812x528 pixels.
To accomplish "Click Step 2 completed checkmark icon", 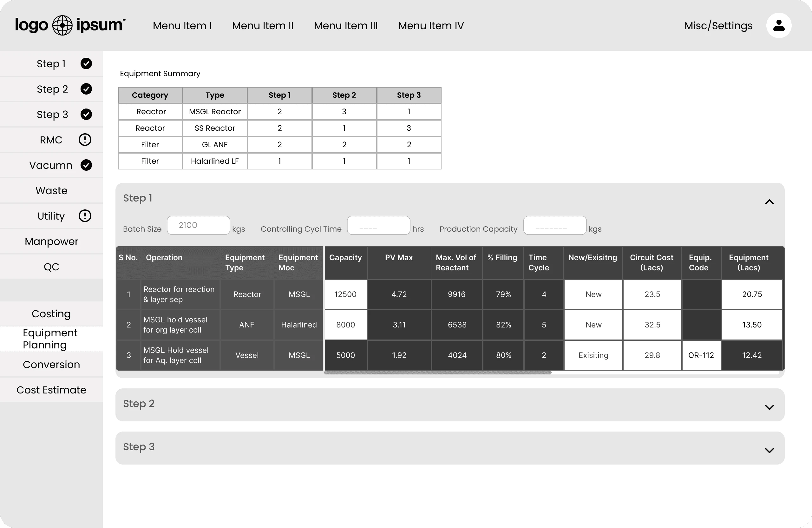I will (86, 89).
